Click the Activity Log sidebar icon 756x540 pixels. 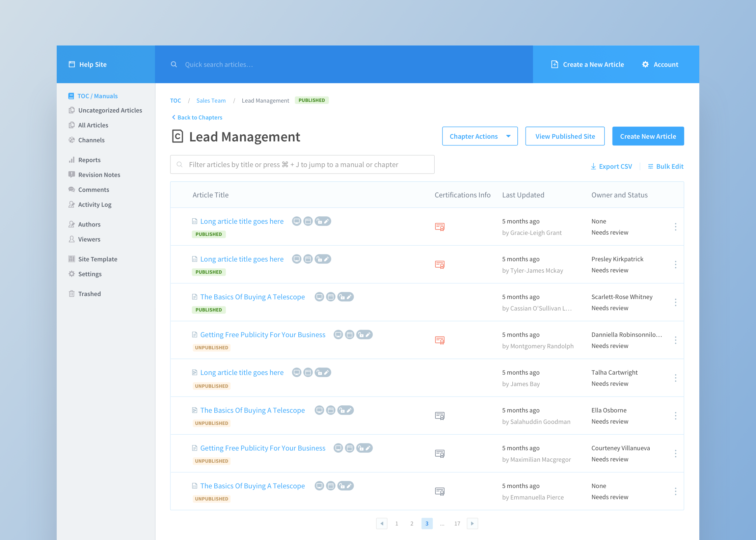pos(72,205)
